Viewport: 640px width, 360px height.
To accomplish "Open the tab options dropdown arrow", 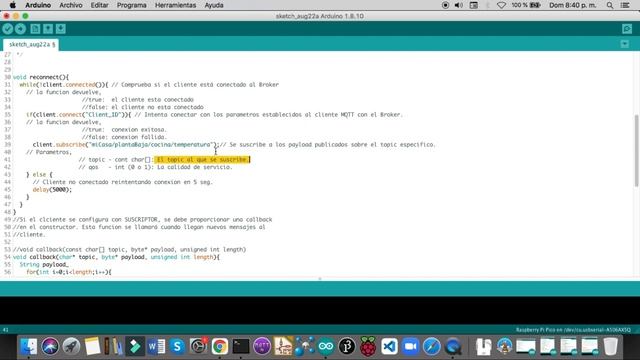I will click(x=624, y=44).
